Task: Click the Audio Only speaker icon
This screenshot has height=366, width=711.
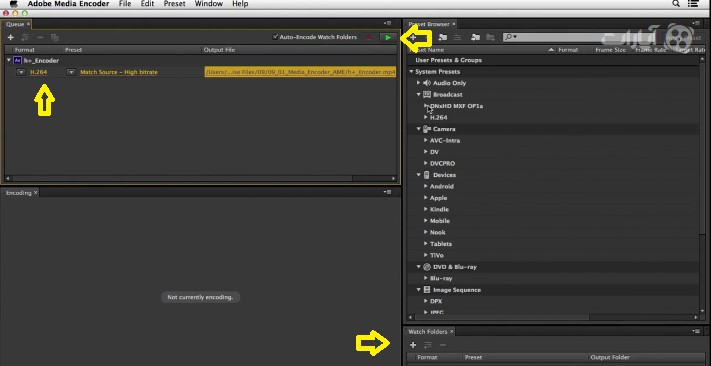Action: tap(426, 83)
